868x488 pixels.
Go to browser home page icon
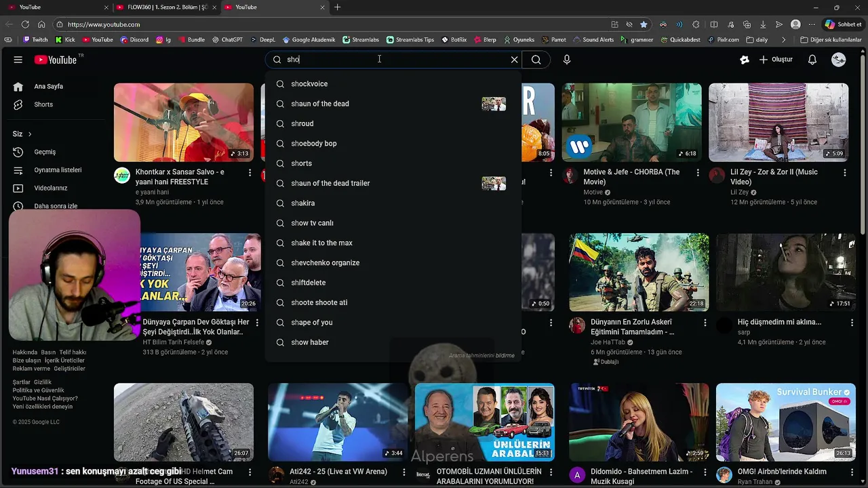pyautogui.click(x=41, y=24)
